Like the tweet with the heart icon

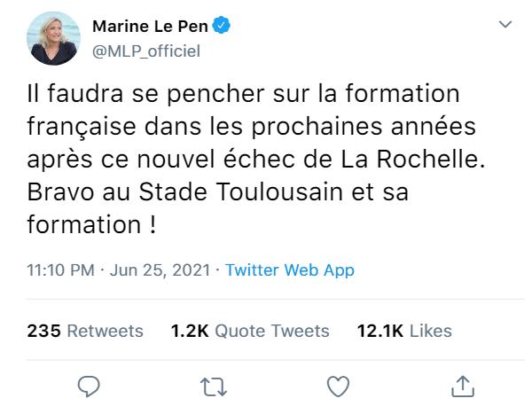(338, 385)
